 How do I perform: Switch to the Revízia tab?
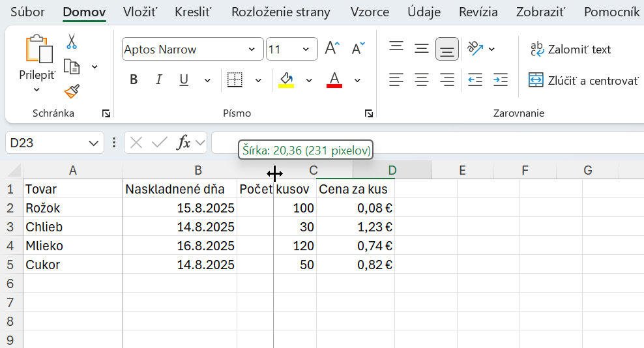pyautogui.click(x=478, y=12)
